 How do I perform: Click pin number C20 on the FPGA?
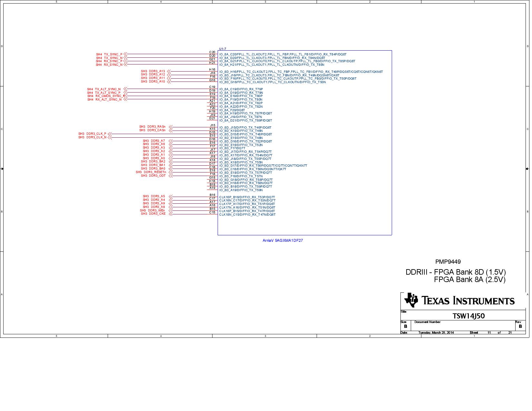212,52
